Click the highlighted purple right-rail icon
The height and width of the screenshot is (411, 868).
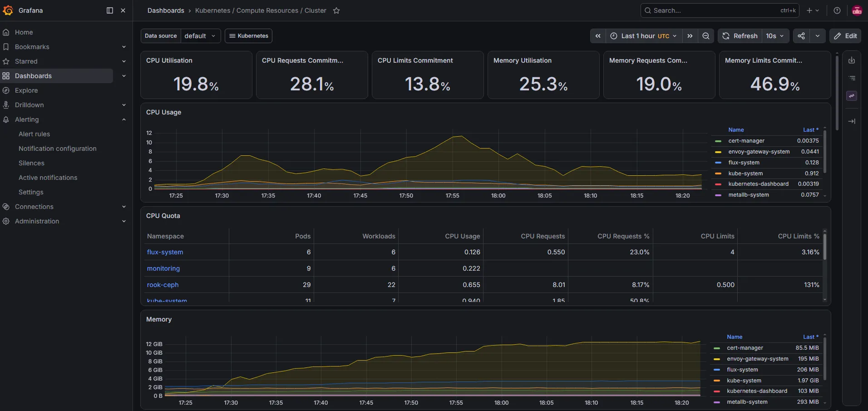click(x=852, y=96)
